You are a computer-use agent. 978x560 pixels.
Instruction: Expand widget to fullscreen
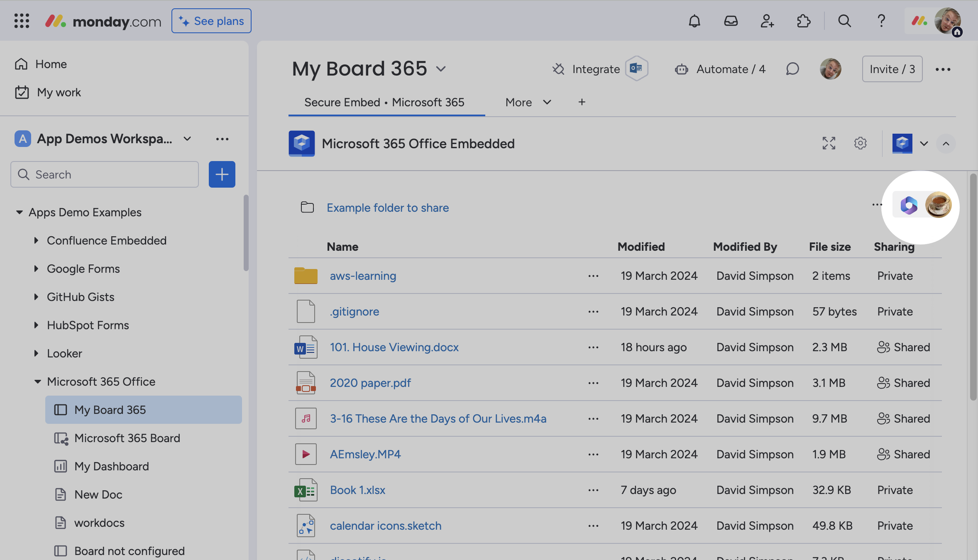(x=829, y=143)
